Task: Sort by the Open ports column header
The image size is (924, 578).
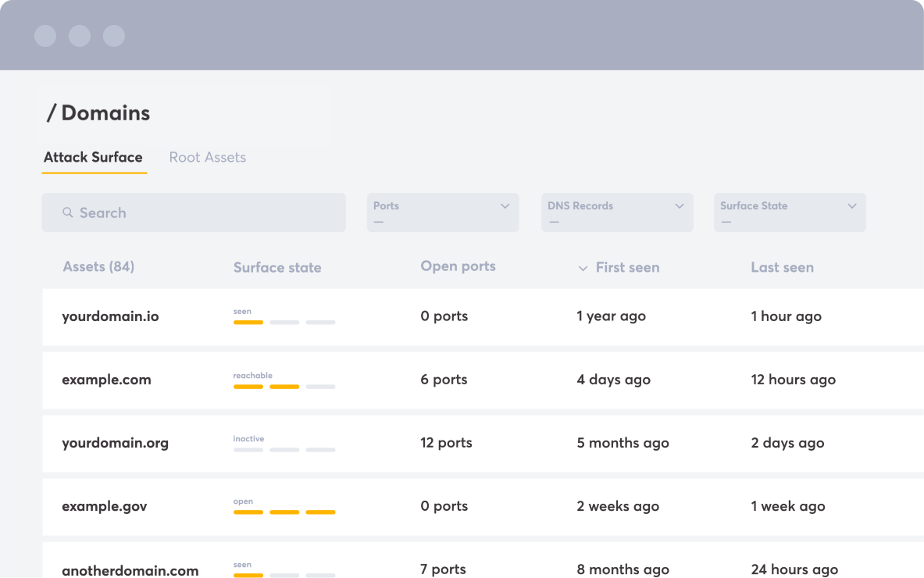Action: click(458, 266)
